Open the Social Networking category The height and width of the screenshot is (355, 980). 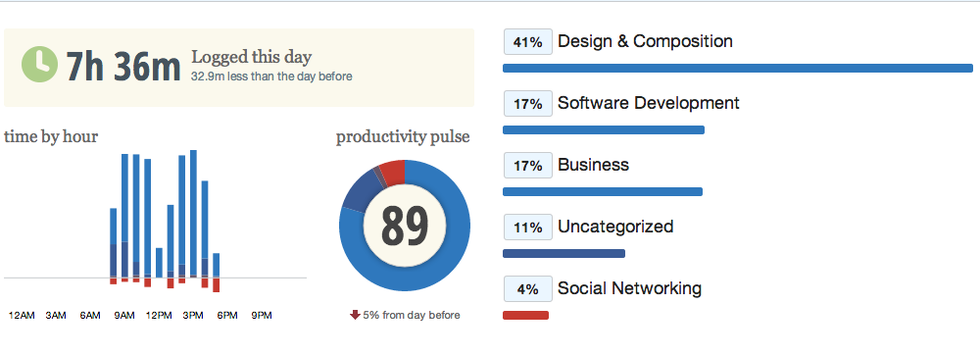[629, 288]
